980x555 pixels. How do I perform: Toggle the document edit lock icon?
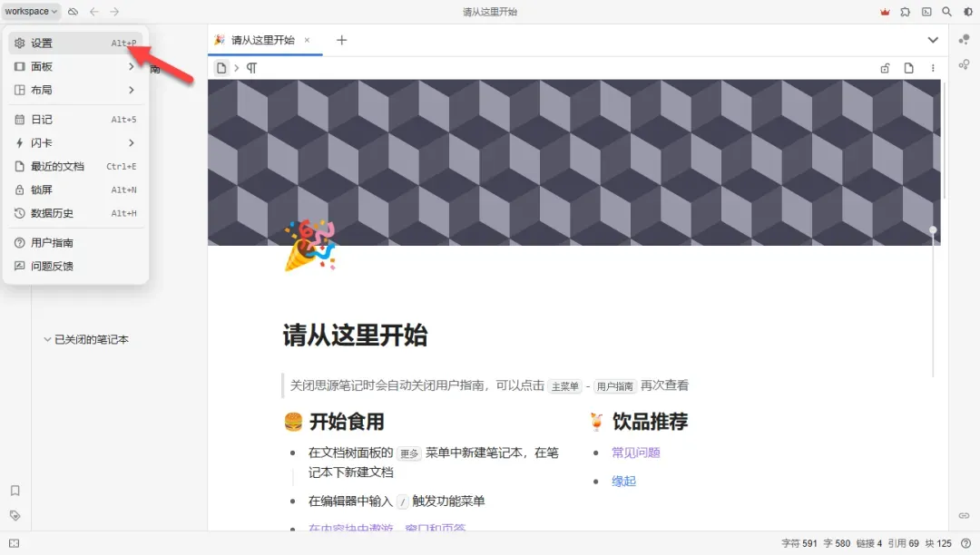pos(885,68)
